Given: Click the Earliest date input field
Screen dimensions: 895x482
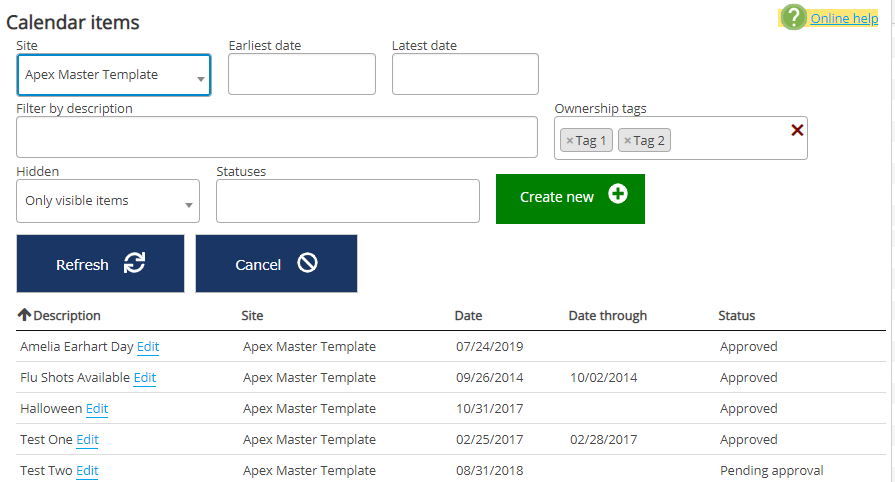Looking at the screenshot, I should 301,75.
